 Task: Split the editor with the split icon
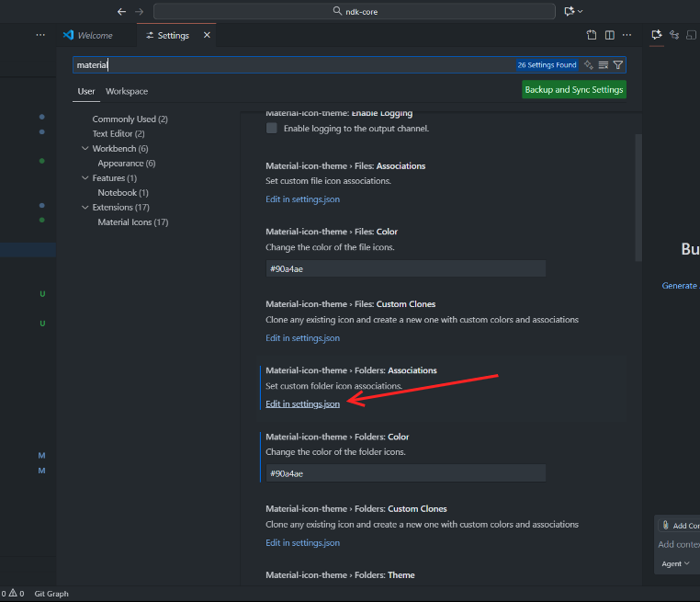[610, 35]
